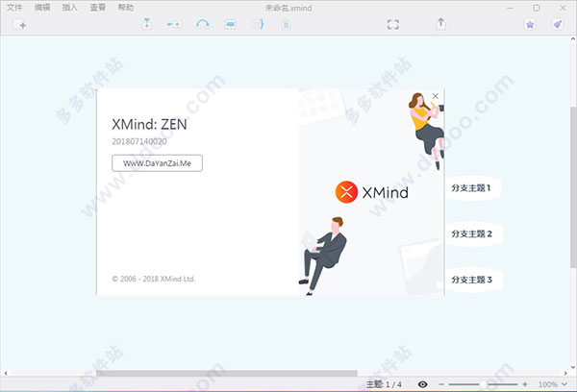This screenshot has height=392, width=577.
Task: Click the XMind: ZEN title text
Action: pyautogui.click(x=149, y=124)
